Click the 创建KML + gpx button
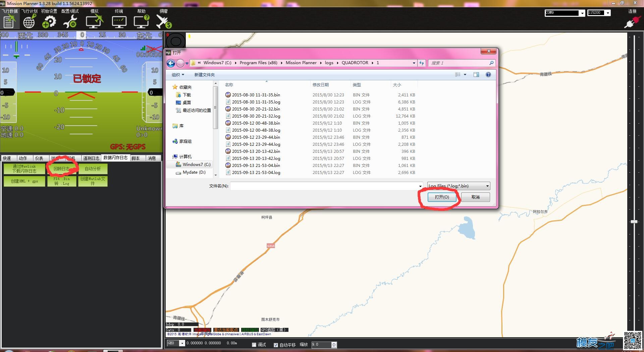Screen dimensions: 644x352 24,181
